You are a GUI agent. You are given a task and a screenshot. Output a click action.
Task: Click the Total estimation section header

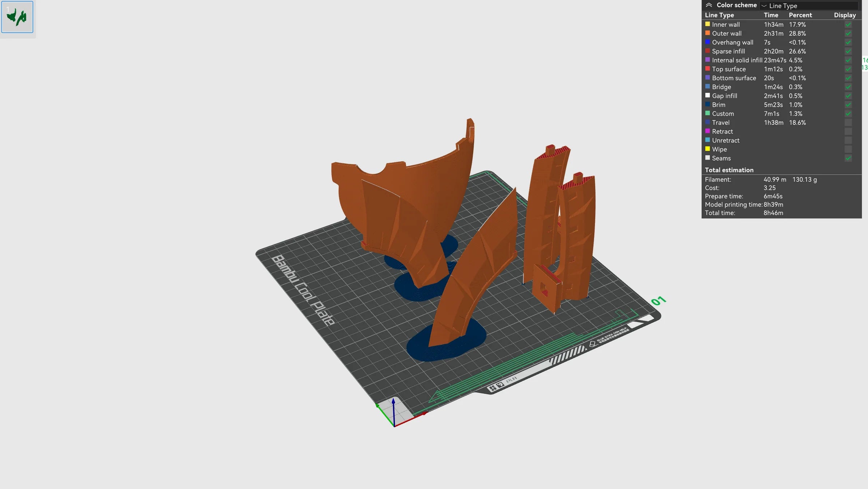(x=729, y=170)
